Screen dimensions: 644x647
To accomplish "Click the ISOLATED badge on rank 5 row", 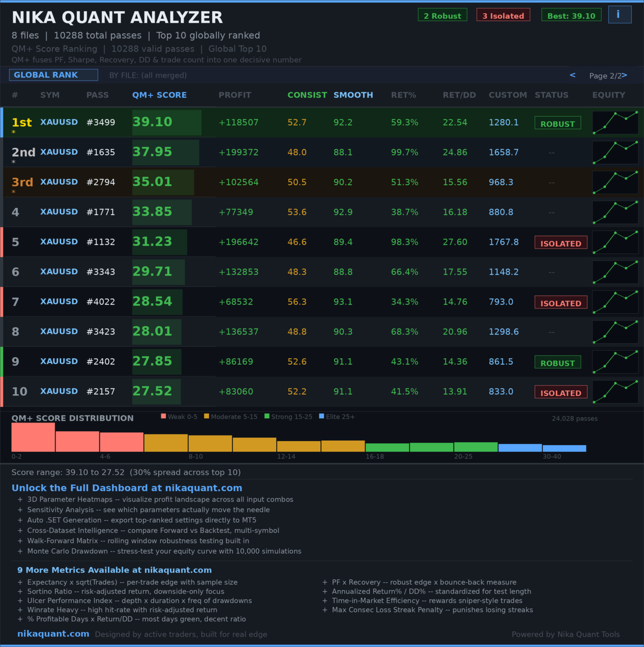I will click(x=560, y=243).
